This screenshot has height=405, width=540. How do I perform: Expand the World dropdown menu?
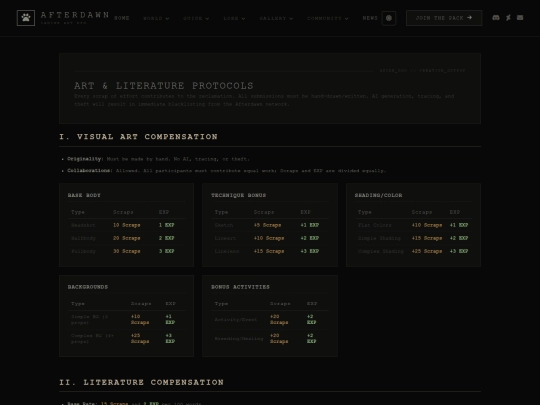156,19
